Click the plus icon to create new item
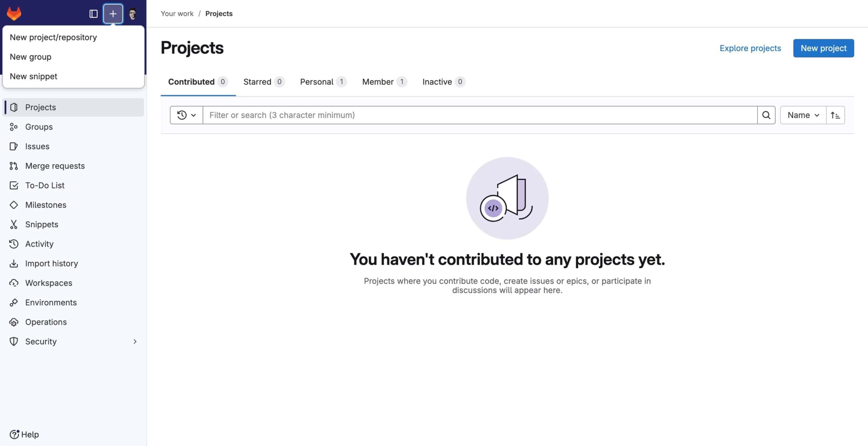 click(113, 14)
